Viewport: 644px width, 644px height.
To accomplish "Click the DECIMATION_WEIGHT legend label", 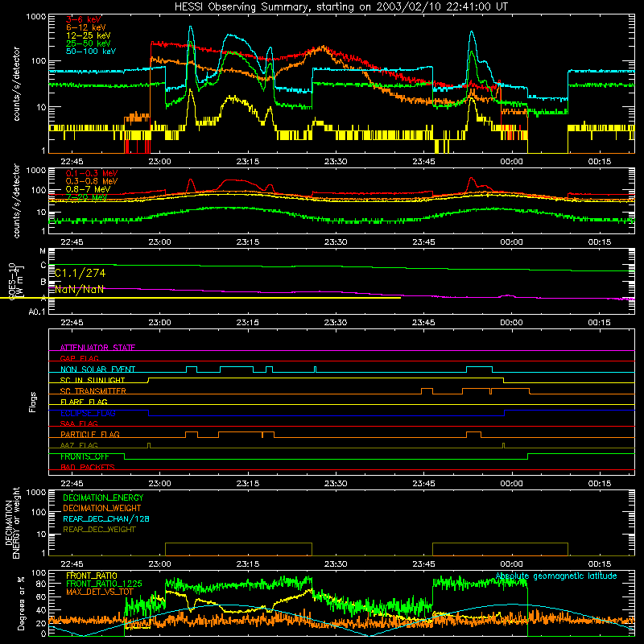I will 102,508.
